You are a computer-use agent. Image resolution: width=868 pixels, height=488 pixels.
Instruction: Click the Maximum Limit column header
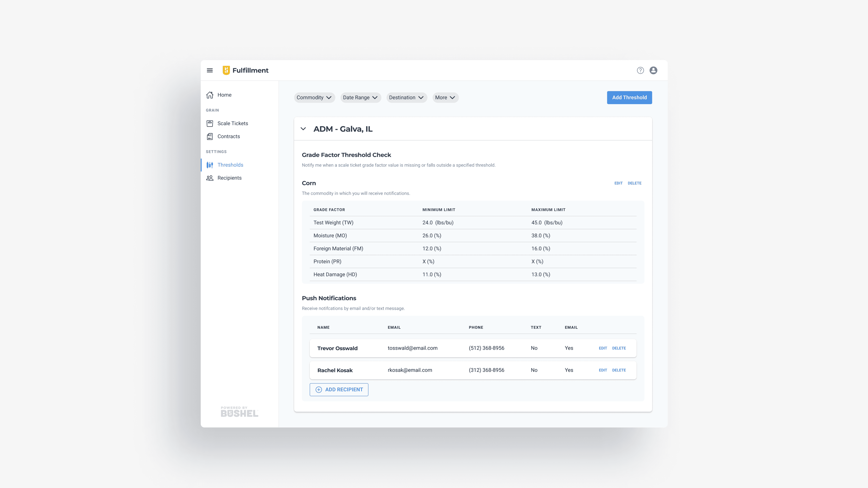(548, 210)
